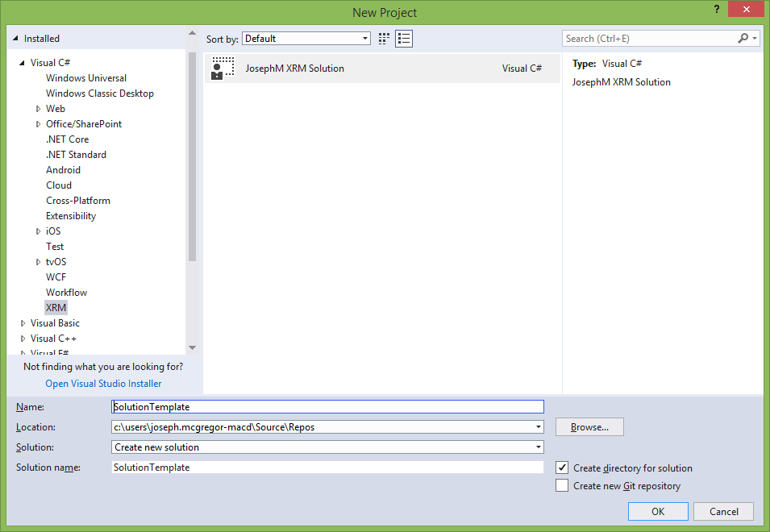
Task: Open the Sort by dropdown
Action: (306, 39)
